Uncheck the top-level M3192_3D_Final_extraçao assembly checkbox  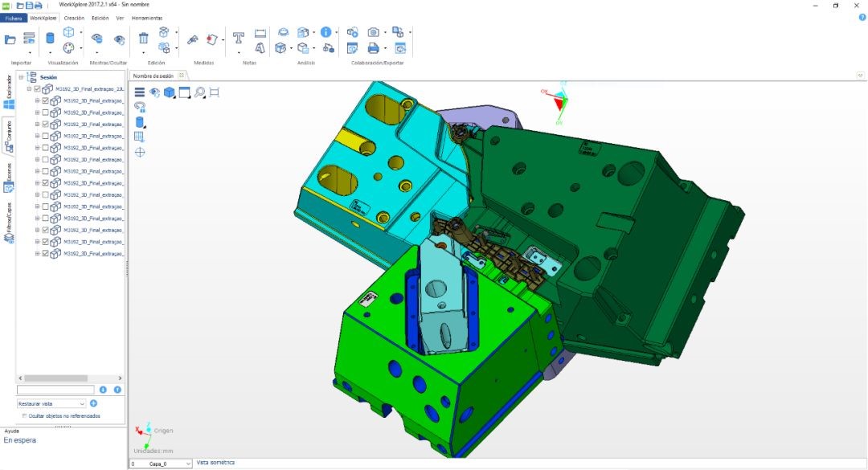point(38,89)
